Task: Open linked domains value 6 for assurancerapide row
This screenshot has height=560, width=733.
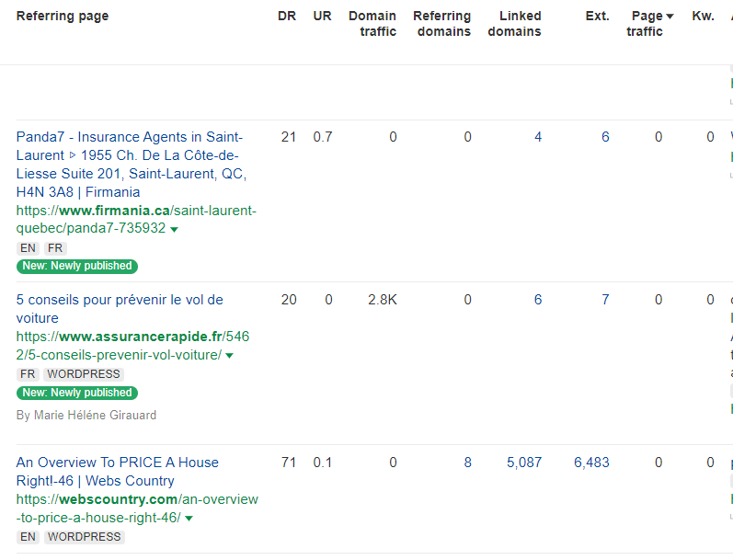Action: point(538,300)
